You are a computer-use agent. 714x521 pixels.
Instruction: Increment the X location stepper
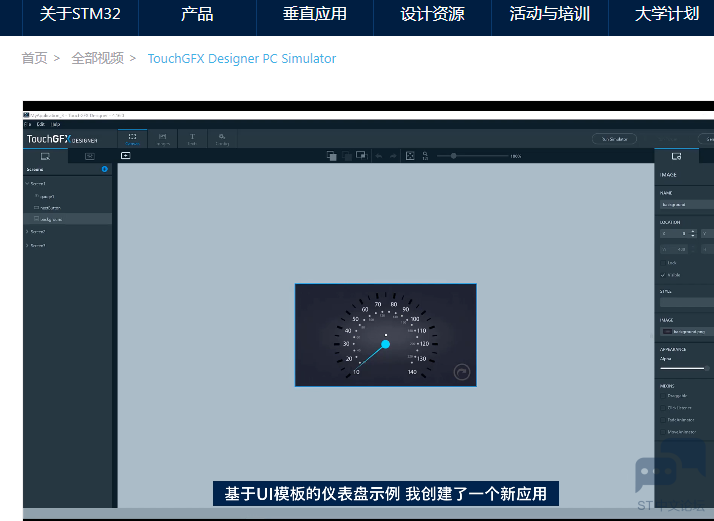coord(693,231)
